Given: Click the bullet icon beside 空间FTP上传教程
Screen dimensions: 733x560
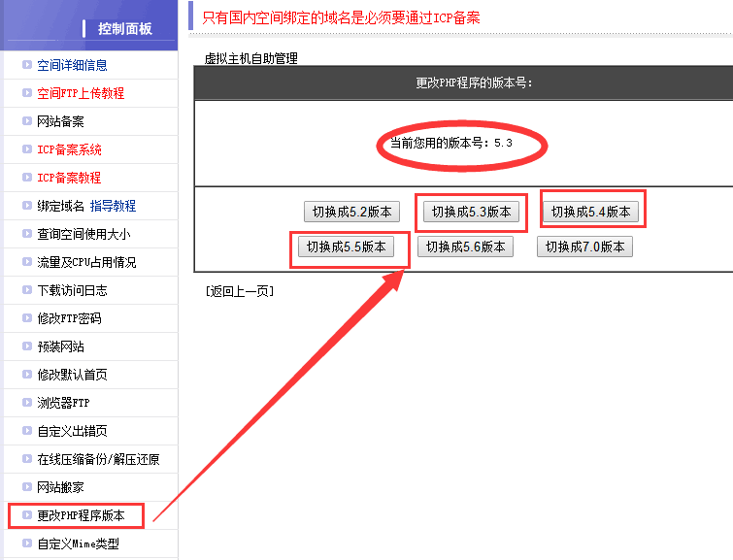Looking at the screenshot, I should (x=27, y=92).
